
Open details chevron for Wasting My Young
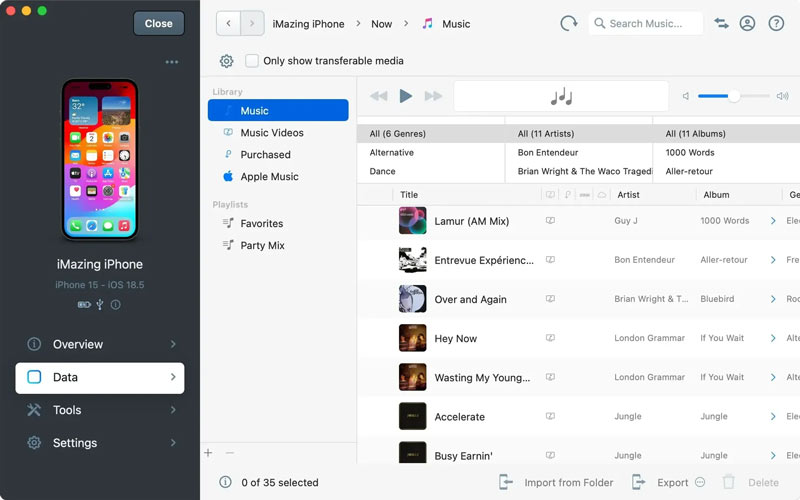click(x=773, y=378)
